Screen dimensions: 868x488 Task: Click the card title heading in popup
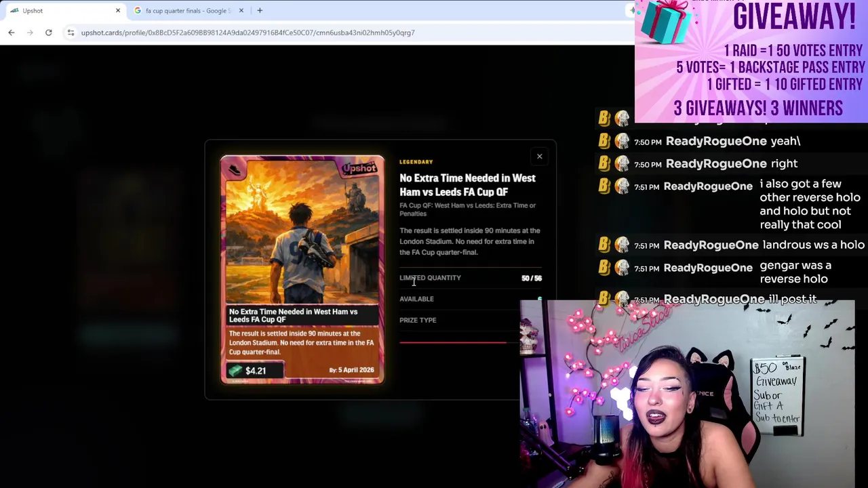(467, 185)
